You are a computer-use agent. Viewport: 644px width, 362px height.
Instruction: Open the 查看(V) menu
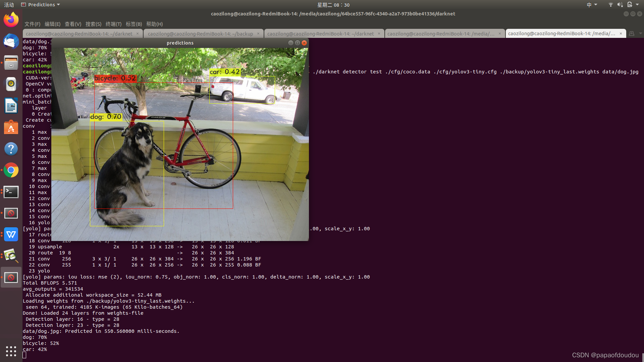[x=73, y=24]
